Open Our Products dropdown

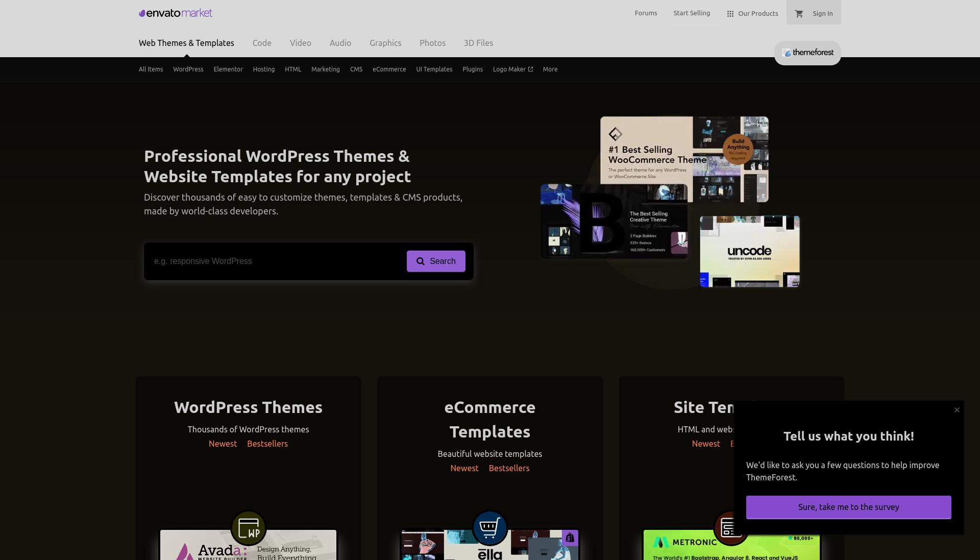(x=752, y=14)
